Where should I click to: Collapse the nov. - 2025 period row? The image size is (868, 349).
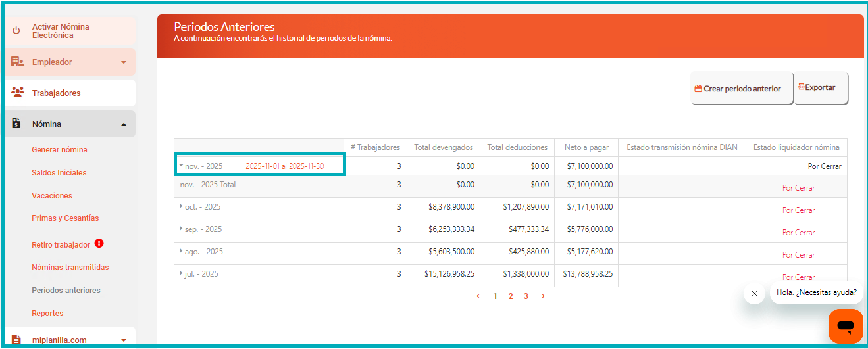click(181, 166)
